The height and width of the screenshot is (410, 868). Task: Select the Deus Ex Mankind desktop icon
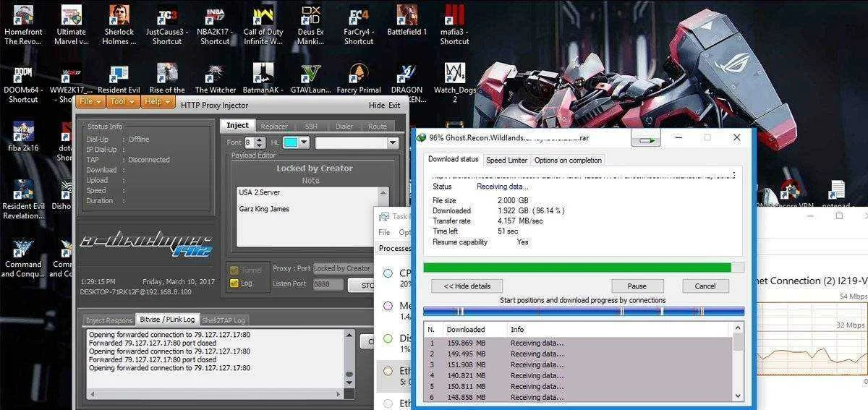click(x=310, y=25)
